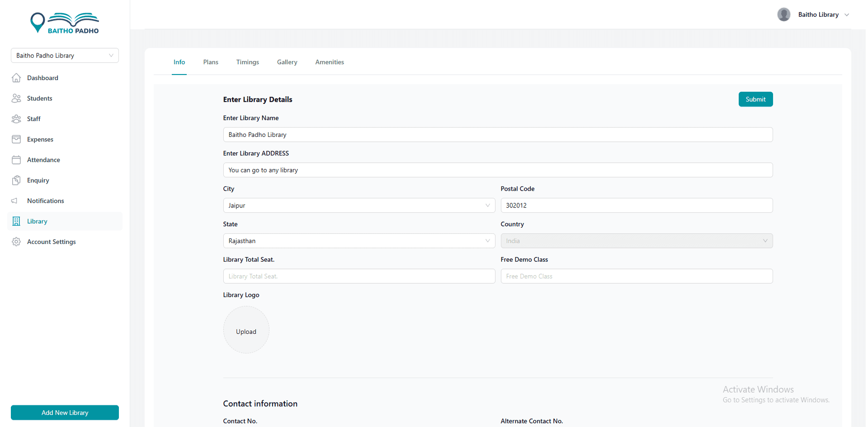The width and height of the screenshot is (868, 427).
Task: Click the Staff group icon
Action: 16,119
